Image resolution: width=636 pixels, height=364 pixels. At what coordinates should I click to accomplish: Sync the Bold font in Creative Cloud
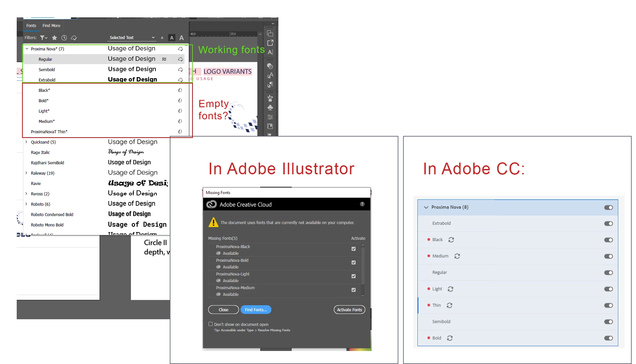[x=450, y=338]
